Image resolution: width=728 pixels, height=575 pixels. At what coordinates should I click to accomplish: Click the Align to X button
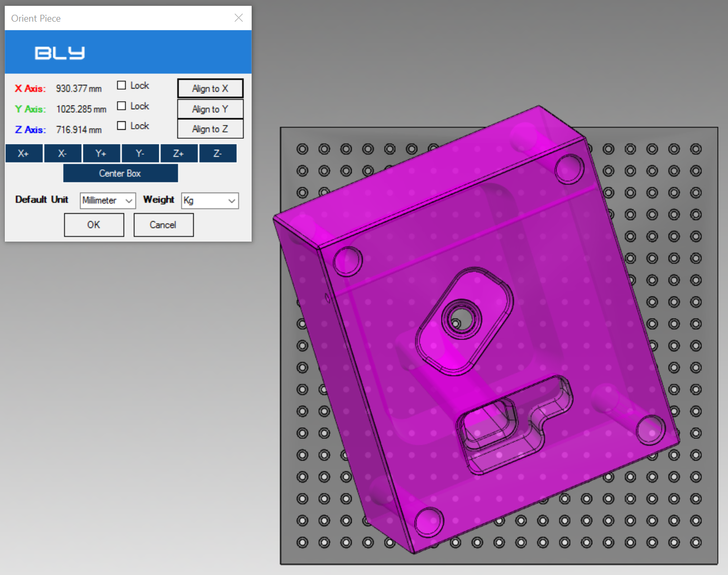[x=210, y=89]
